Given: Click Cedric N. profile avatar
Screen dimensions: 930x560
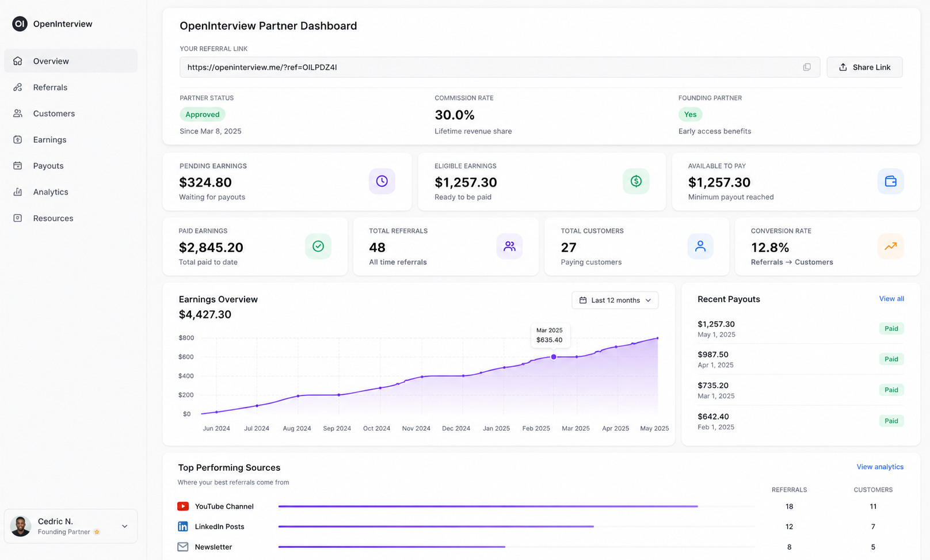Looking at the screenshot, I should pyautogui.click(x=21, y=526).
